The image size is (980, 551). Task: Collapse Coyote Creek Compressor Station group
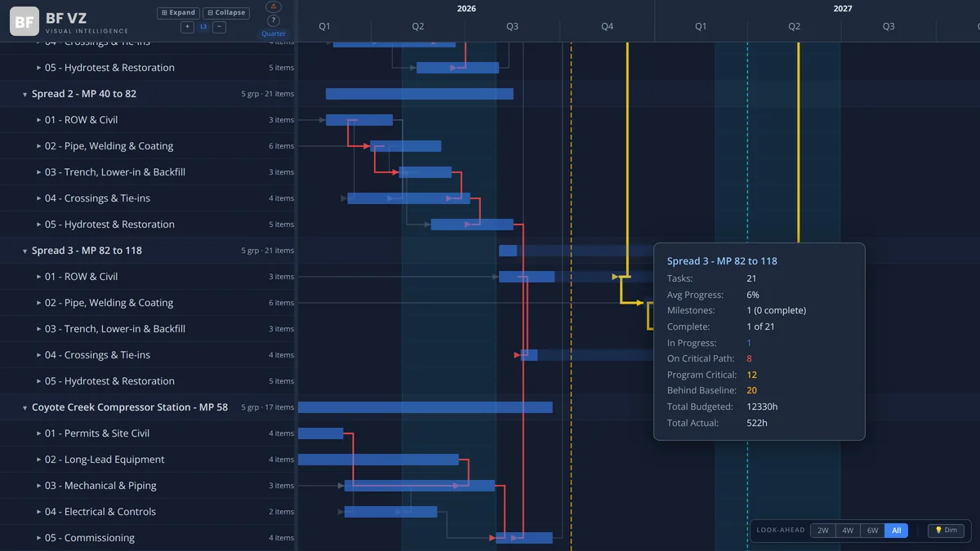point(25,407)
